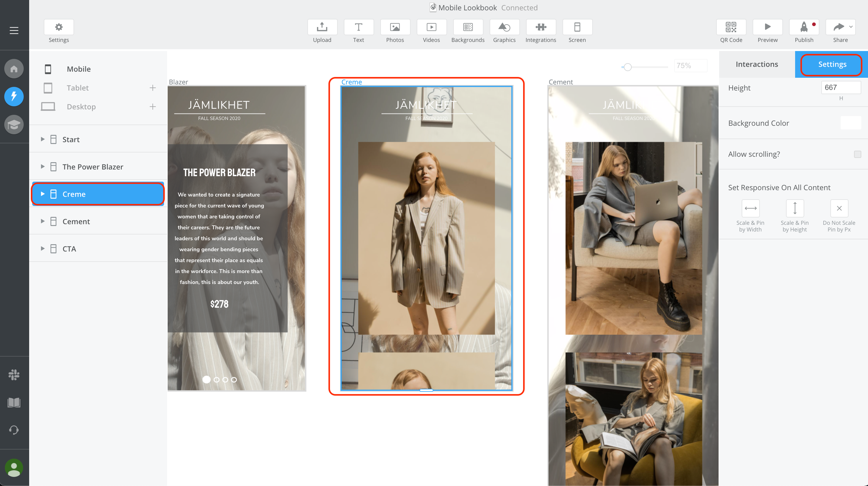Click the Height input field

point(840,87)
